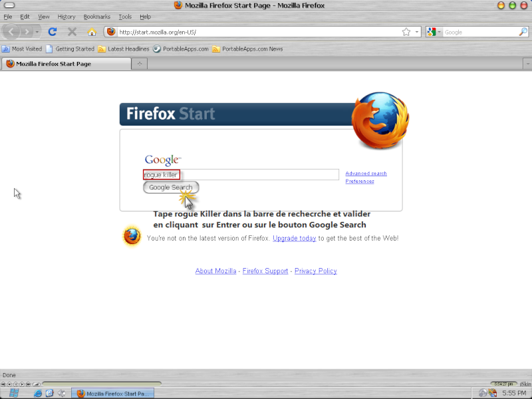Click the Mozilla Firefox taskbar button
This screenshot has height=399, width=532.
[112, 394]
